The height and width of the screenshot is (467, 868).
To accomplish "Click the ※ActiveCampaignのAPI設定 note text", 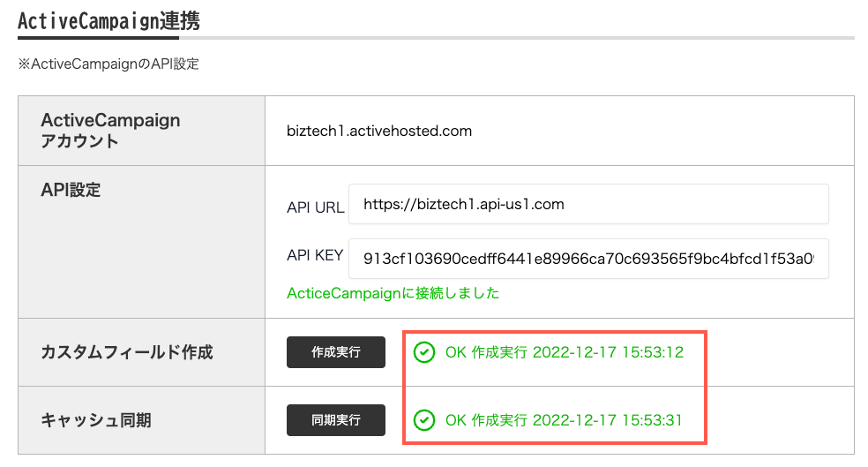I will pos(108,64).
